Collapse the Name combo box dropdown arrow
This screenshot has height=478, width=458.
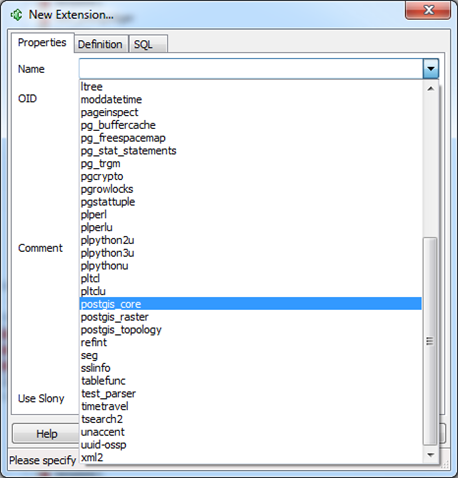click(x=431, y=69)
